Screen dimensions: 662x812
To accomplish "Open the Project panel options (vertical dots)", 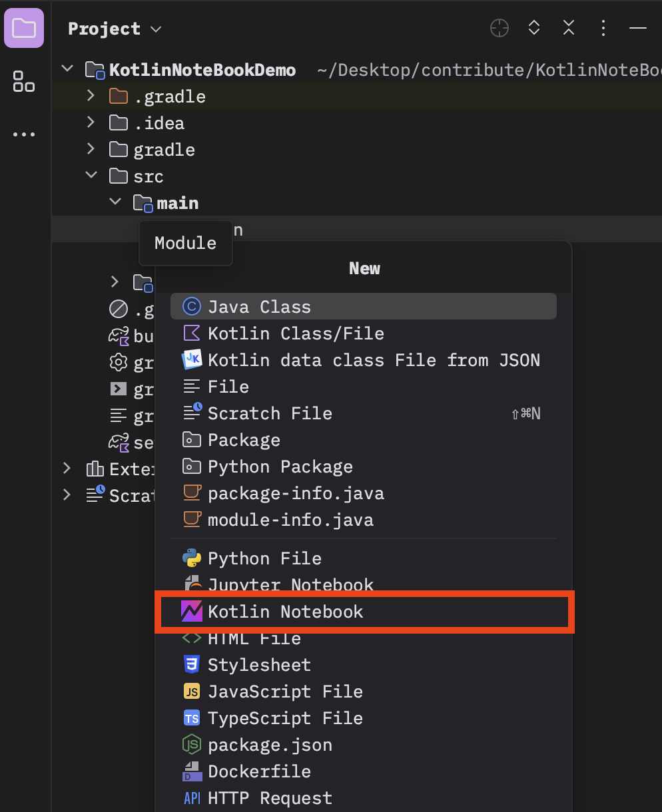I will [x=603, y=28].
